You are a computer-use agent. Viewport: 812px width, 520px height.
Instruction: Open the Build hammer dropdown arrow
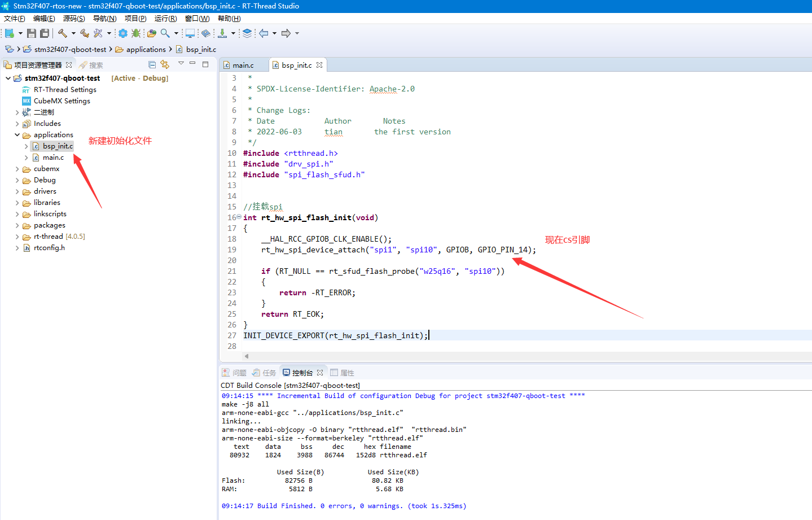(x=73, y=33)
